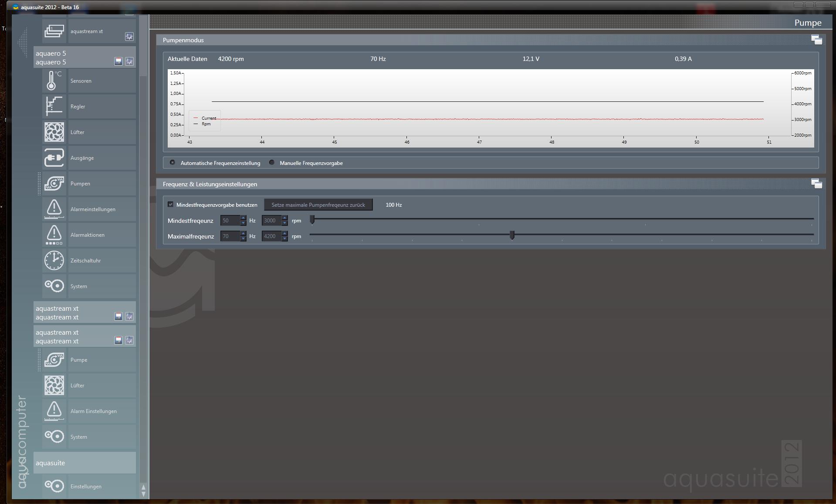
Task: Click the save icon on the lower aquastream xt header
Action: click(118, 340)
